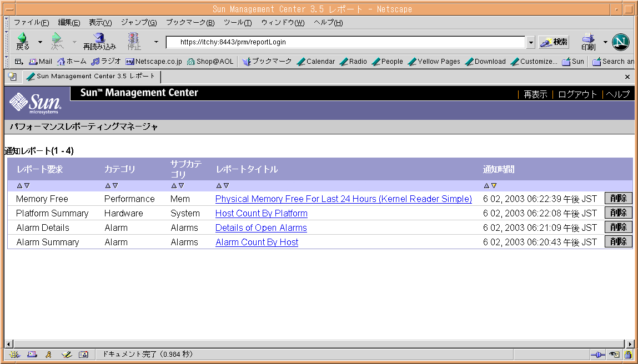Click the security padlock icon in status bar
The image size is (638, 364).
628,355
